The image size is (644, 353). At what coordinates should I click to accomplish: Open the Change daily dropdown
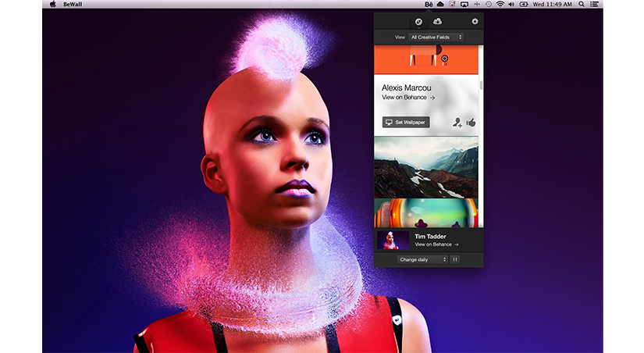coord(422,260)
